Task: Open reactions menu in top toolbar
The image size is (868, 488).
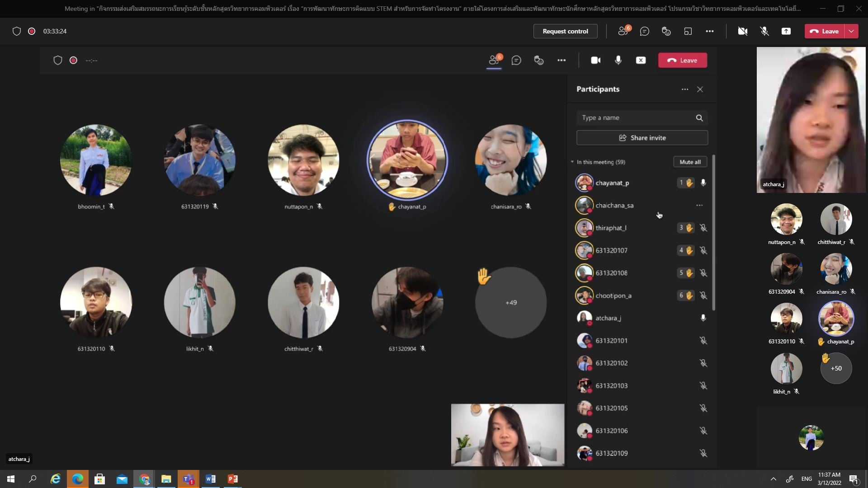Action: (666, 31)
